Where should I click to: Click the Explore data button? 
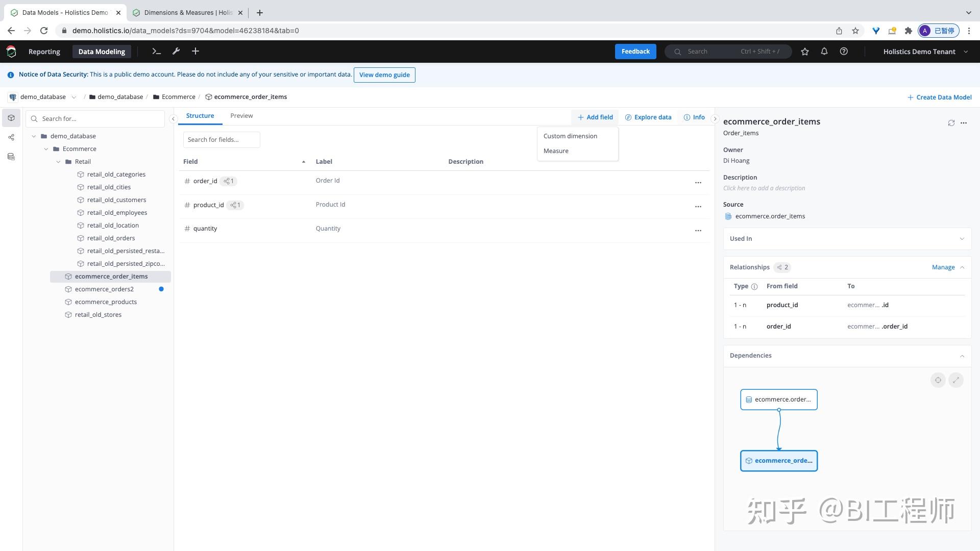pyautogui.click(x=648, y=117)
